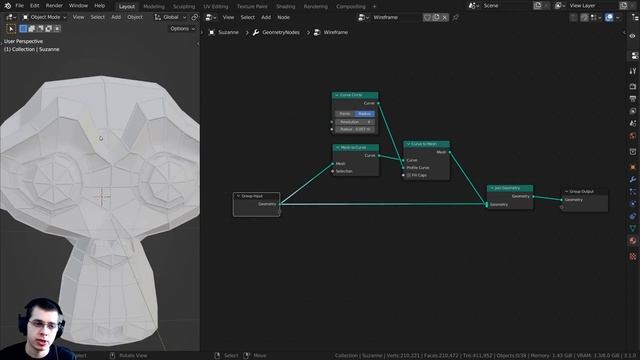Switch to the Shading workspace tab
Viewport: 640px width, 360px height.
click(x=285, y=7)
